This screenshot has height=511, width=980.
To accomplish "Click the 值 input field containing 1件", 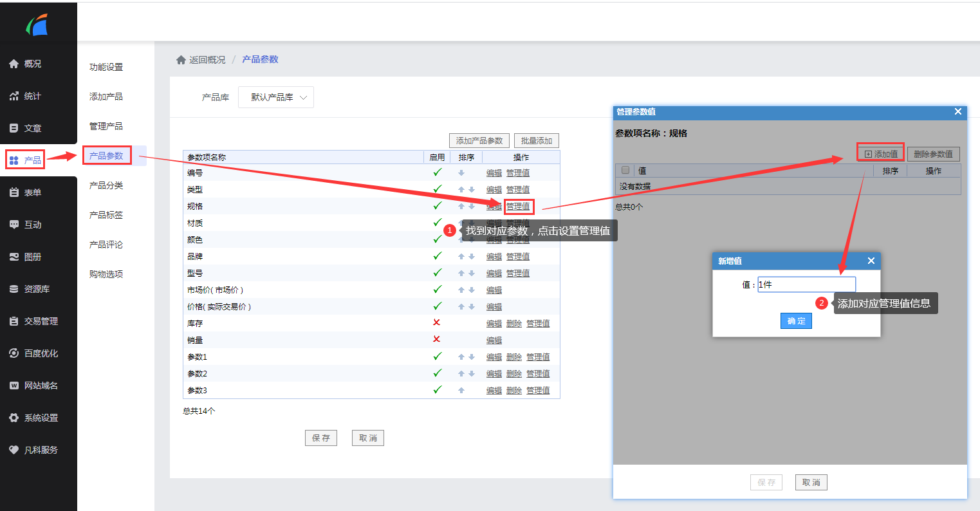I will coord(807,284).
